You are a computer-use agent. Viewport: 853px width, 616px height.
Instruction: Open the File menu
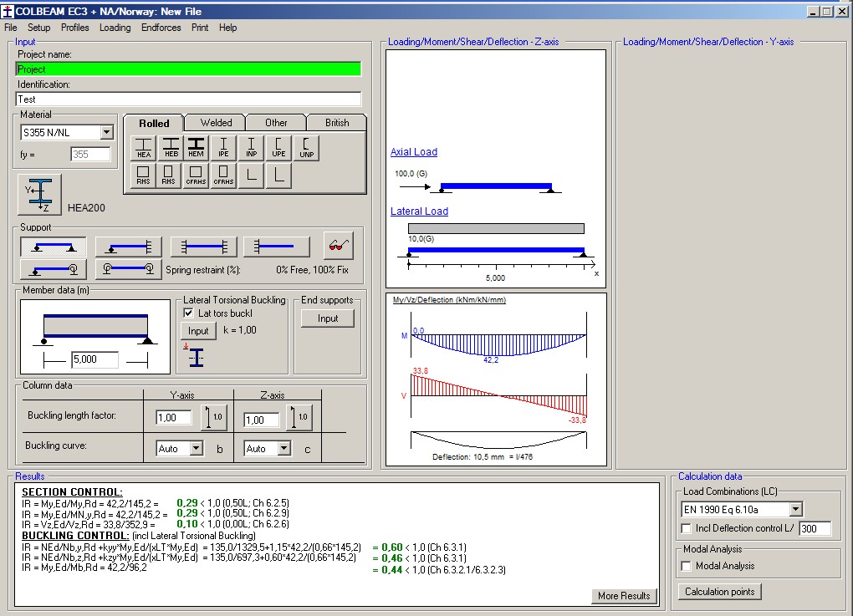[x=10, y=28]
